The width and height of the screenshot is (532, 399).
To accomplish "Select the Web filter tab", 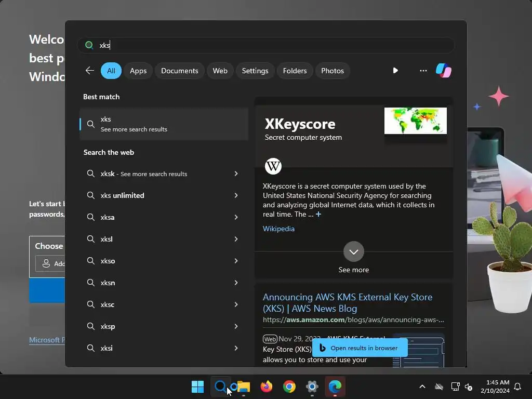I will click(x=220, y=71).
